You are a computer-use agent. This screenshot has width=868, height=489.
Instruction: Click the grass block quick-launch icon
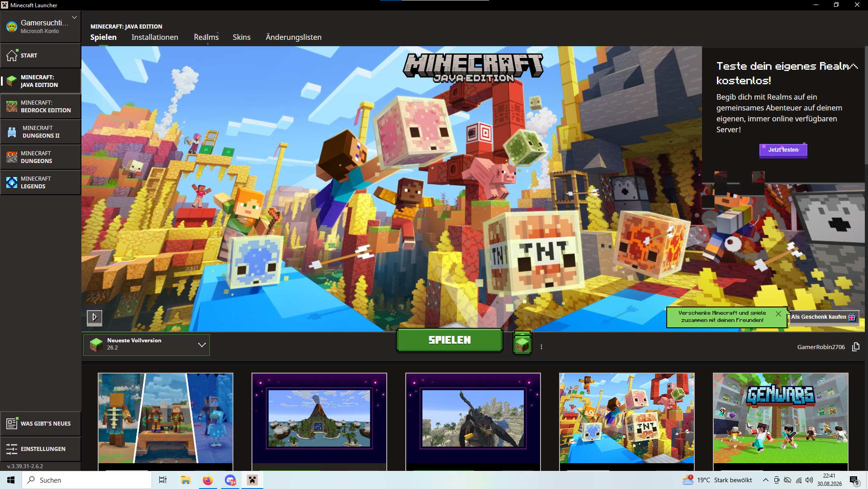[x=522, y=344]
